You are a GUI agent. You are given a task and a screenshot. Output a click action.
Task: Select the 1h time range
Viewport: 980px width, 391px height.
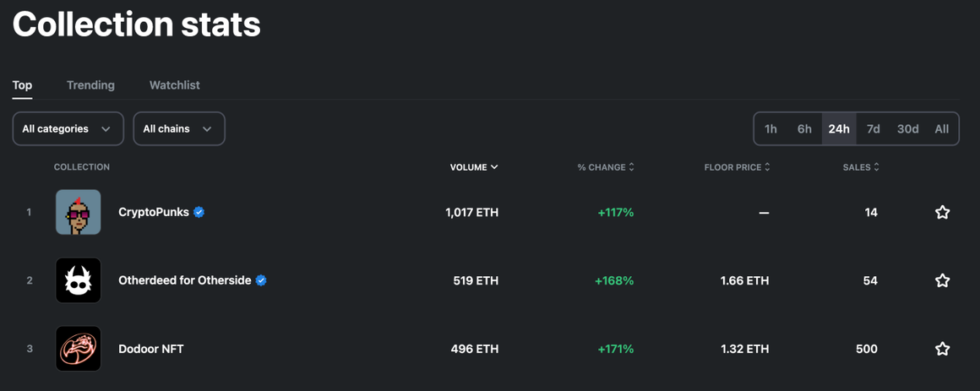(770, 128)
